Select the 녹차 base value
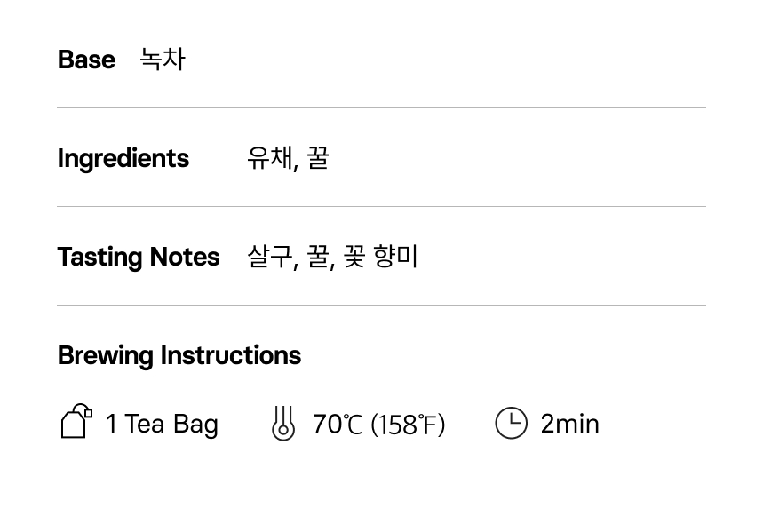Viewport: 763px width, 532px height. point(163,60)
